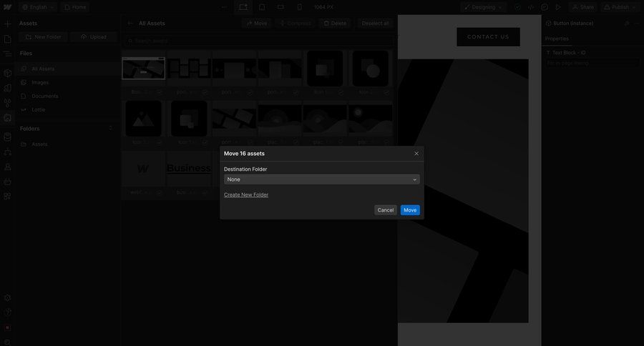Open site settings gear icon
Viewport: 644px width, 346px height.
tap(7, 298)
